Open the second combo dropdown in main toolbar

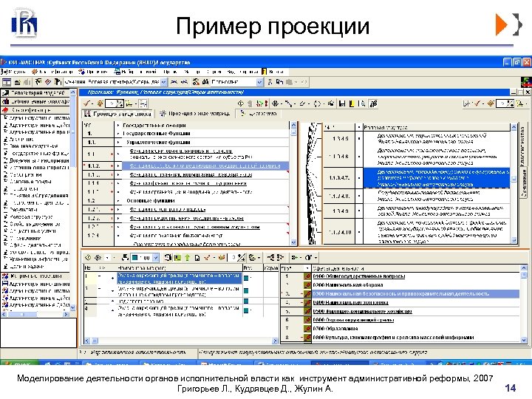point(259,82)
